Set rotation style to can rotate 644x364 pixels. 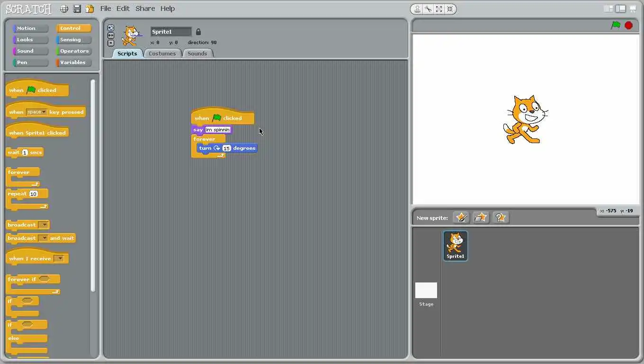(x=111, y=28)
